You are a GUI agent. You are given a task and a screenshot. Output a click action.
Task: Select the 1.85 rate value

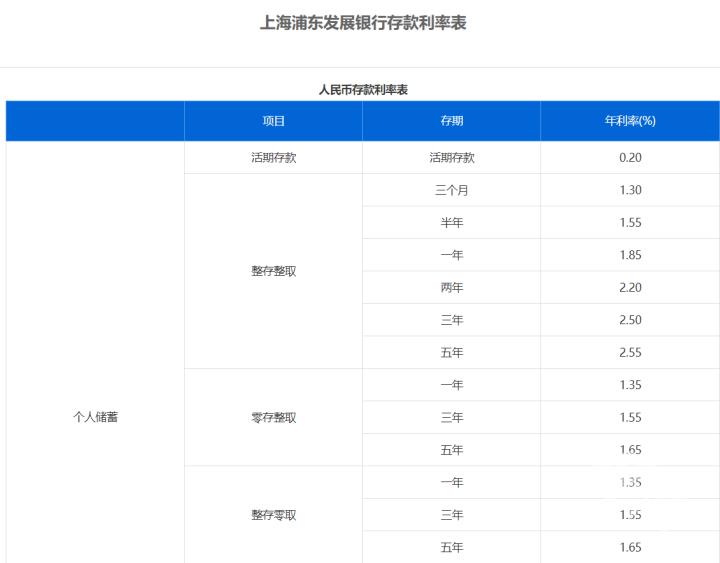pyautogui.click(x=630, y=255)
